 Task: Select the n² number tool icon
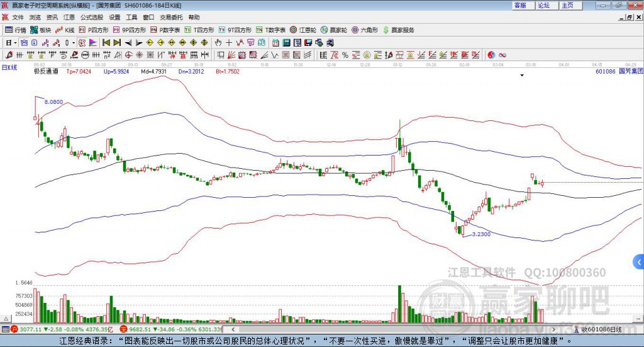click(107, 55)
